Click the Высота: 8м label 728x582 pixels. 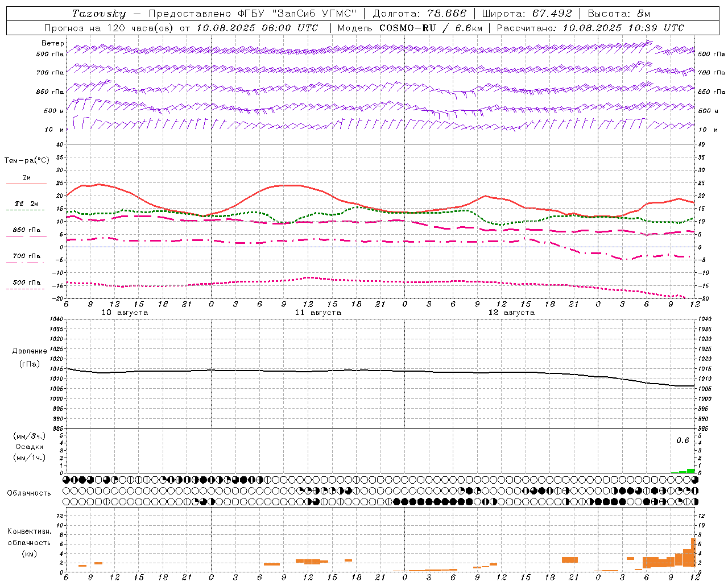coord(619,14)
